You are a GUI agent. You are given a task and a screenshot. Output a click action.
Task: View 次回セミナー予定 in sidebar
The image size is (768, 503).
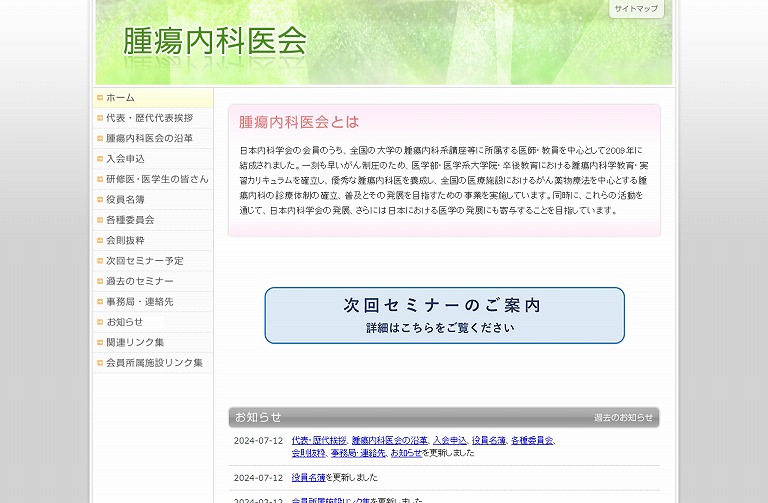click(x=144, y=261)
